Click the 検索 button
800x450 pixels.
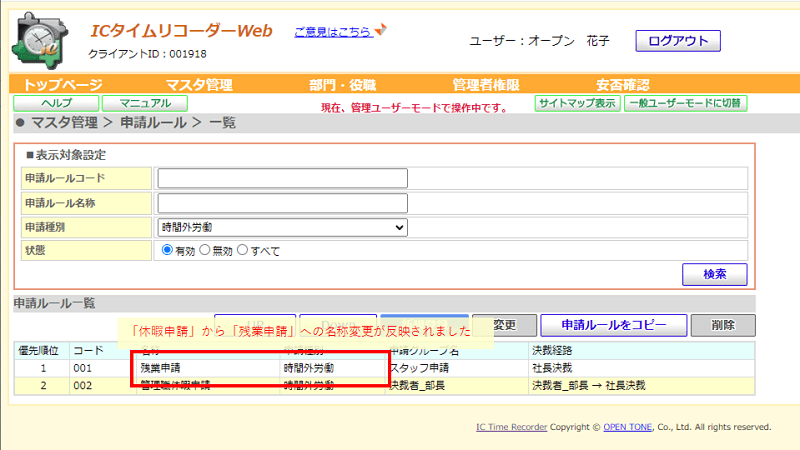[714, 274]
